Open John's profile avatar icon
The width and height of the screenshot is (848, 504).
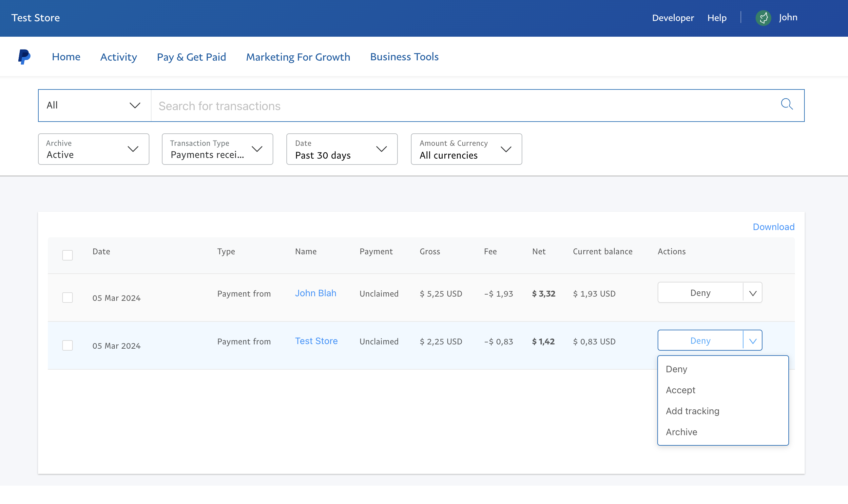763,18
